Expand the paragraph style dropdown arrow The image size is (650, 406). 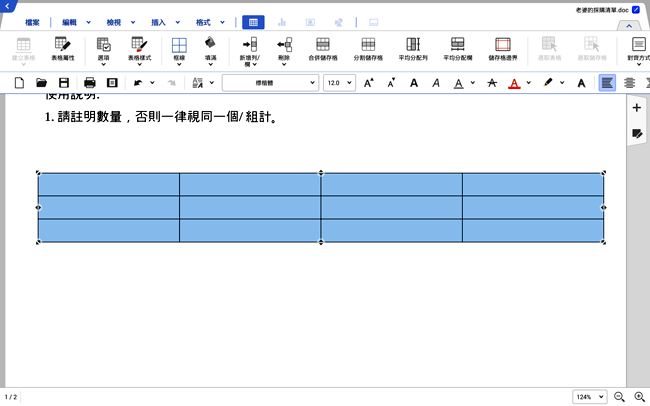pyautogui.click(x=211, y=83)
